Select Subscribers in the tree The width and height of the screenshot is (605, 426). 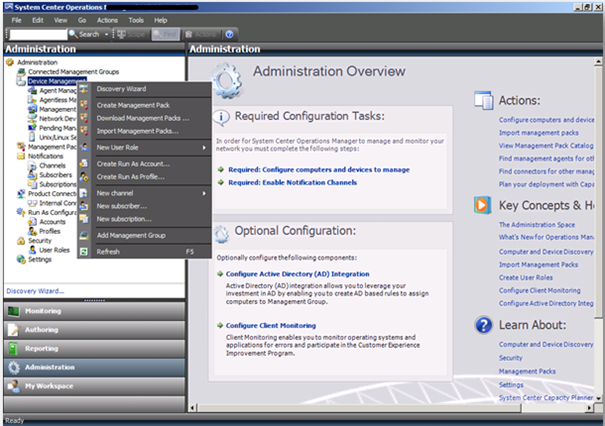click(x=56, y=175)
